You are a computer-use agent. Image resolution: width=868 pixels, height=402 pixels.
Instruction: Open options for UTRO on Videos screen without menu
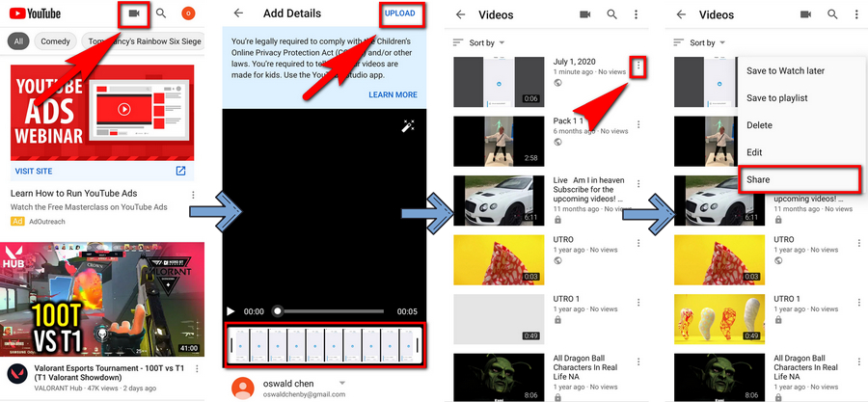638,243
